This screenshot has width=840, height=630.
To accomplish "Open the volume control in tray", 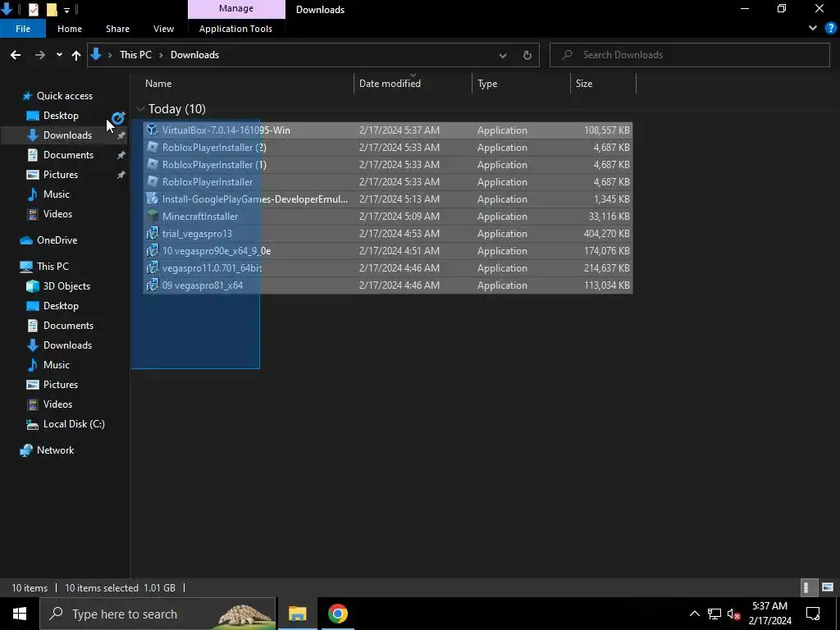I will [734, 614].
